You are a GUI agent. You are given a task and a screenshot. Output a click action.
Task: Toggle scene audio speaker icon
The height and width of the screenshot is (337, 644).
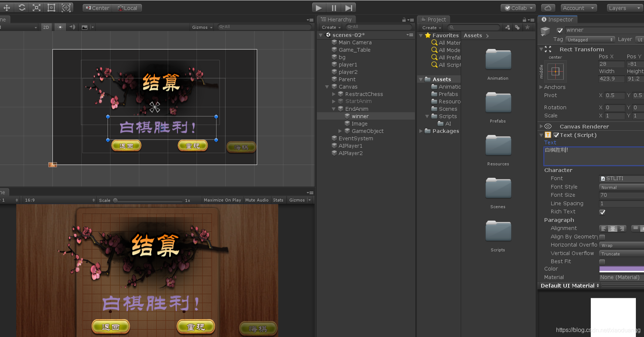(x=72, y=27)
